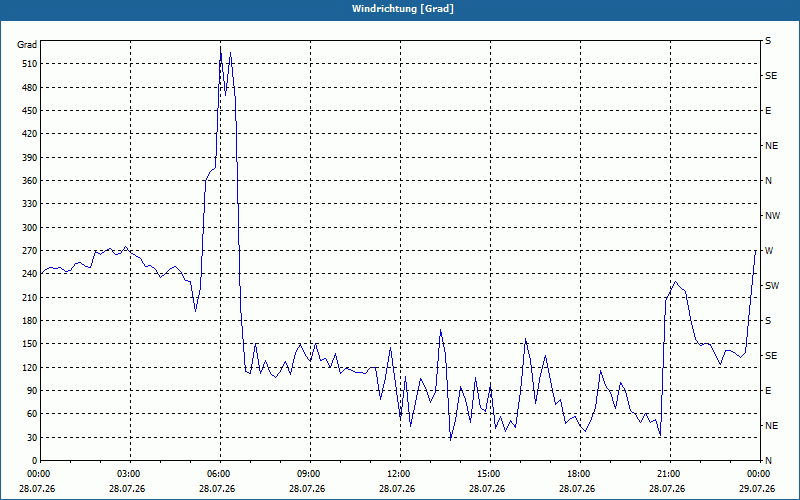Select the 120 value on the y-axis

[x=30, y=367]
